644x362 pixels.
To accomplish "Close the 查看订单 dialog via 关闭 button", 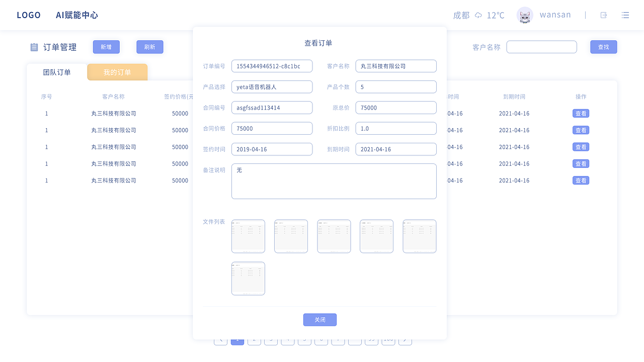I will (x=319, y=320).
